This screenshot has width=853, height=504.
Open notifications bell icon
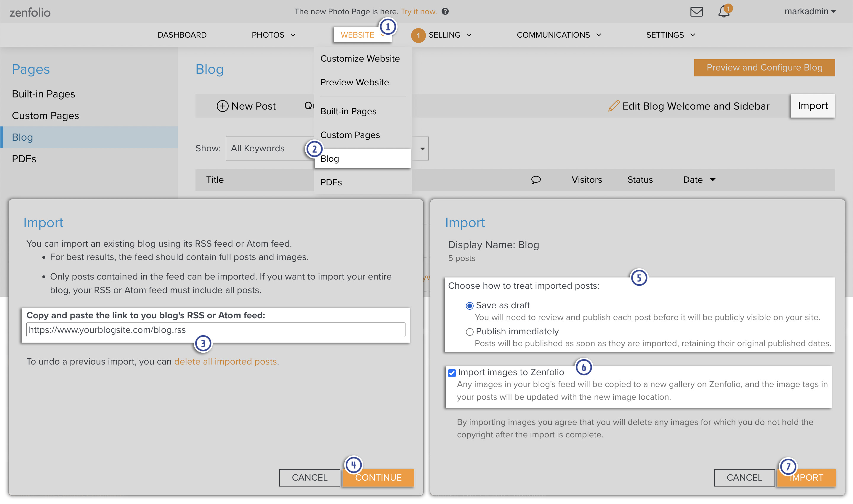point(724,12)
